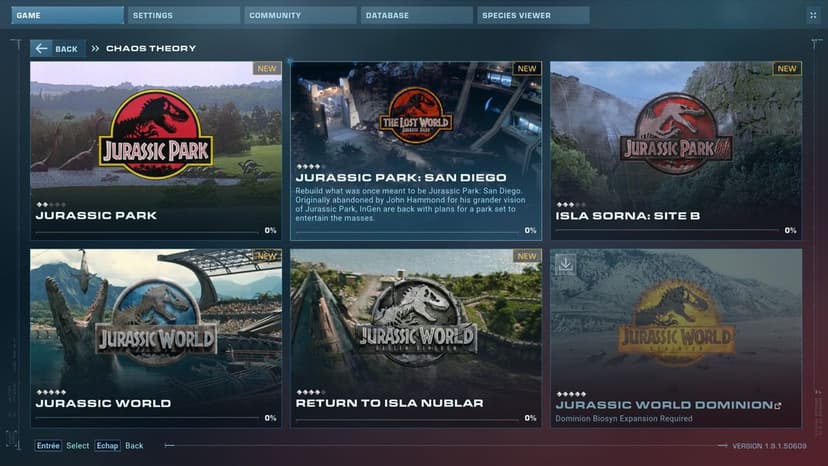Click the Jurassic Park III Spinosaurus logo
The width and height of the screenshot is (828, 466).
click(x=676, y=134)
